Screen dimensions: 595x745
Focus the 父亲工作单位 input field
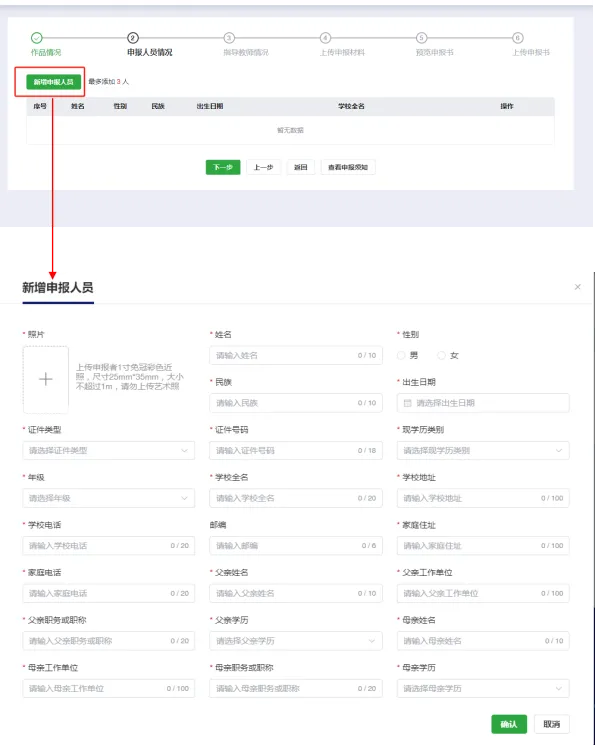pos(483,593)
